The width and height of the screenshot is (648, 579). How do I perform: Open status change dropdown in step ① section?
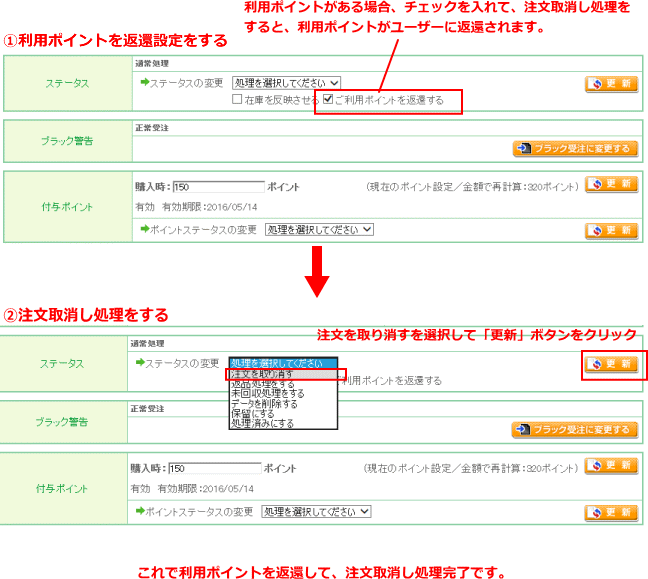[286, 83]
